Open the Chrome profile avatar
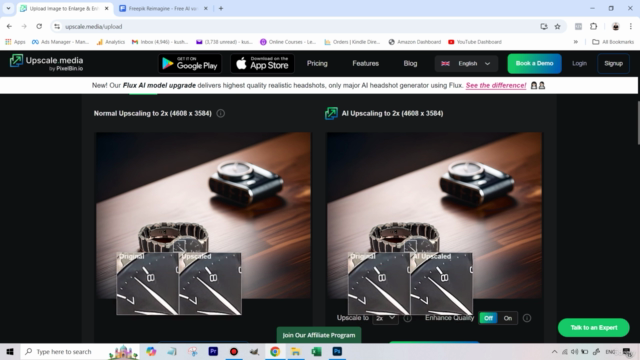Image resolution: width=640 pixels, height=360 pixels. click(x=616, y=27)
